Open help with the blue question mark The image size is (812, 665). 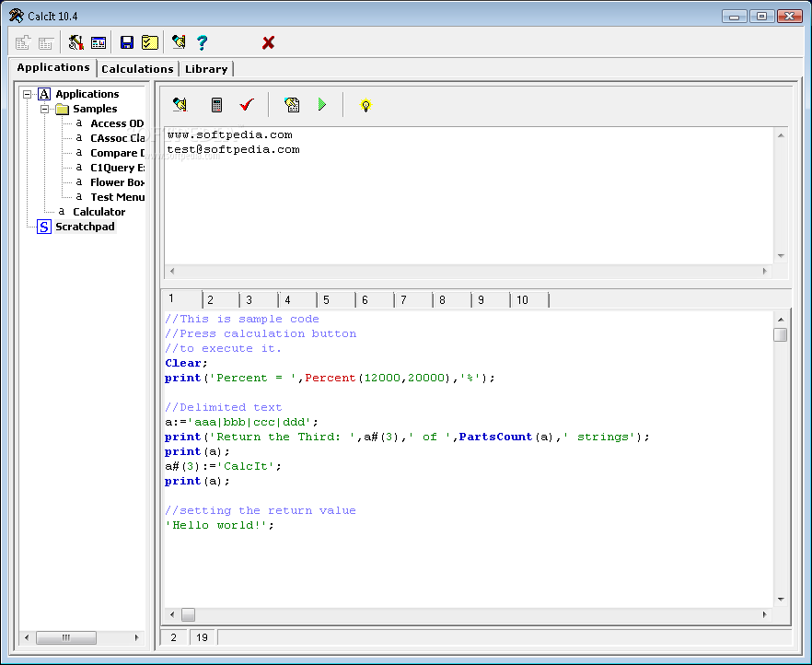click(x=203, y=42)
